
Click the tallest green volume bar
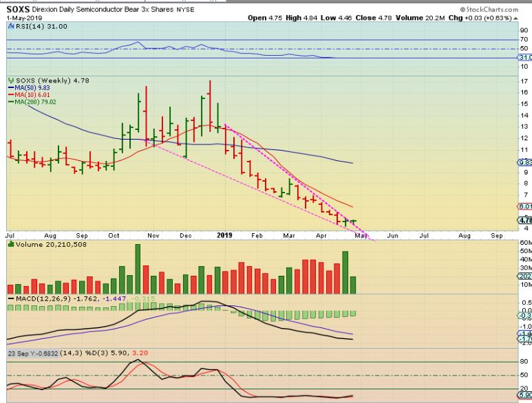138,269
